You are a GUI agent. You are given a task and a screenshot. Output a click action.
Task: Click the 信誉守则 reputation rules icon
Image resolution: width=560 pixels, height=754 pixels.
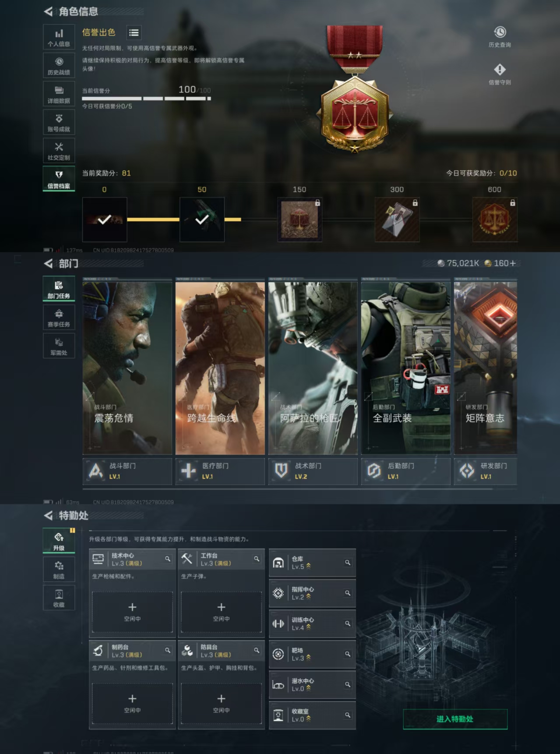pos(500,74)
